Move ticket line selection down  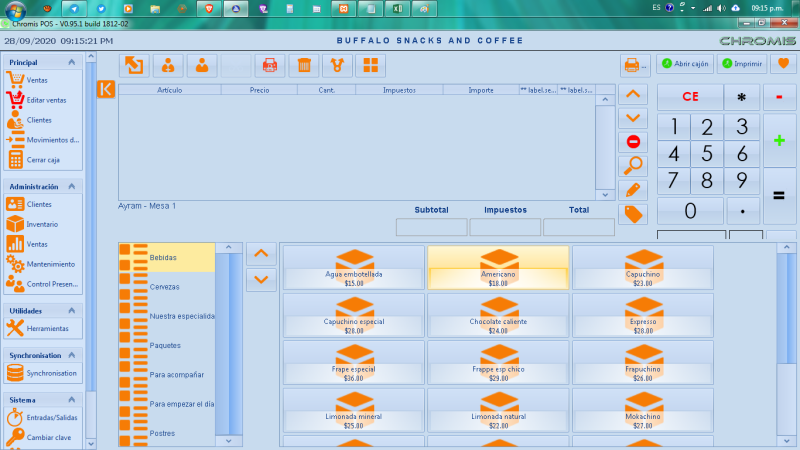click(x=633, y=118)
